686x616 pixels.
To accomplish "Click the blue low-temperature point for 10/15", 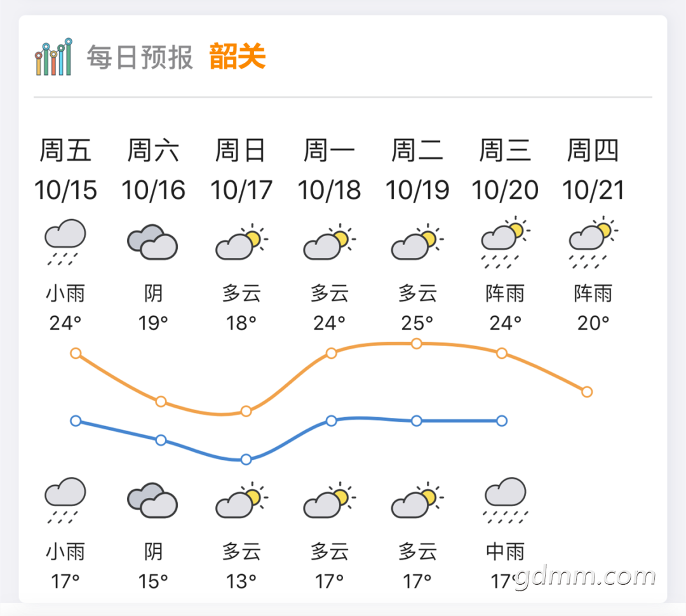I will pyautogui.click(x=76, y=421).
